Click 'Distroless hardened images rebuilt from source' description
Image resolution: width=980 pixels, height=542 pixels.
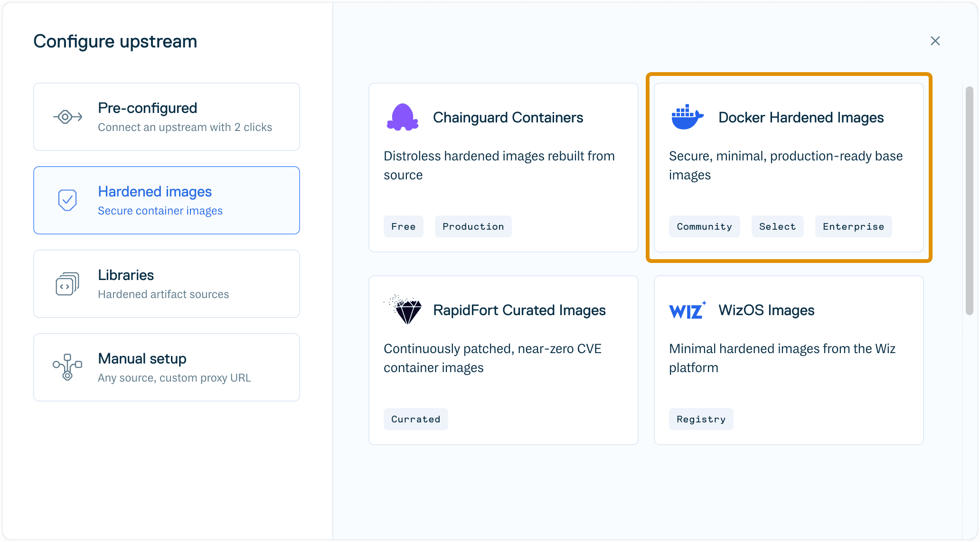(499, 165)
